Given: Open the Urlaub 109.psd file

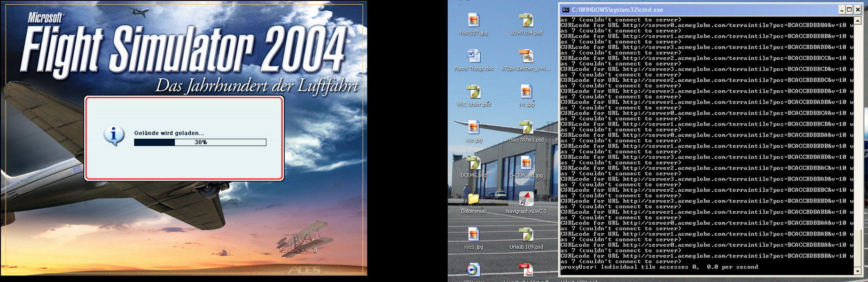Looking at the screenshot, I should click(x=526, y=235).
